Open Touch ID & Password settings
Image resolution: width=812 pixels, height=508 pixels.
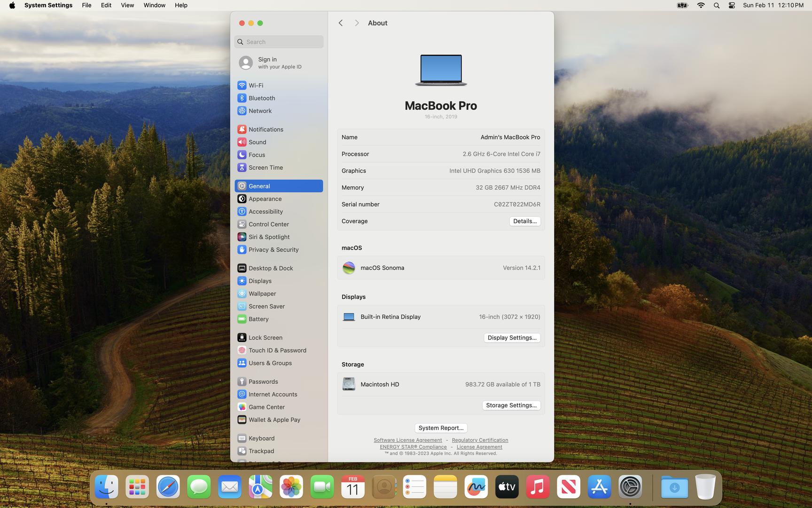pyautogui.click(x=277, y=350)
